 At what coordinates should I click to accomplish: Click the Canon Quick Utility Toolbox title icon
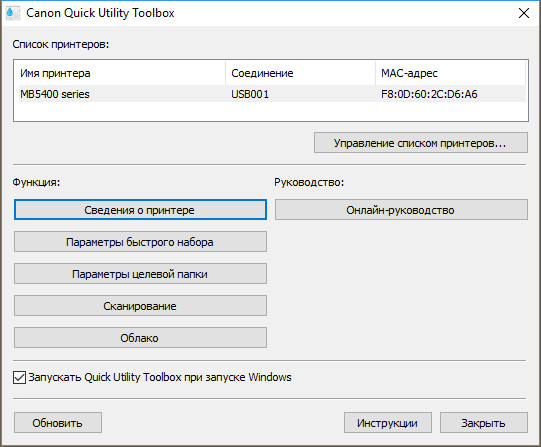[13, 13]
